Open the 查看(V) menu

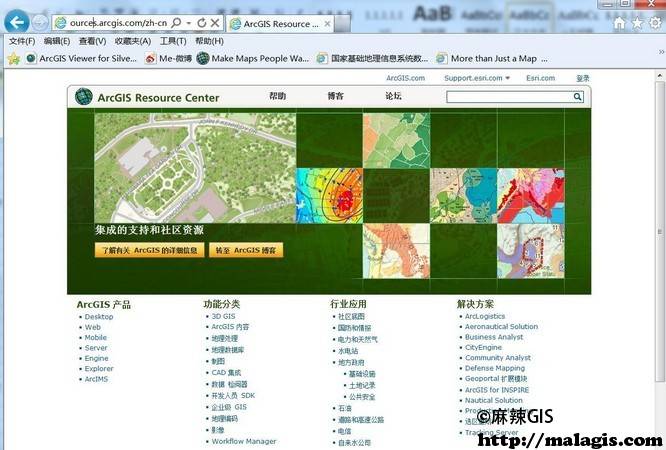point(92,41)
